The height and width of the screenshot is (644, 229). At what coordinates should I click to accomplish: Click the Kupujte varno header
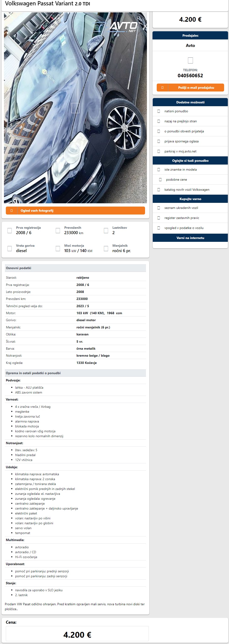(190, 199)
